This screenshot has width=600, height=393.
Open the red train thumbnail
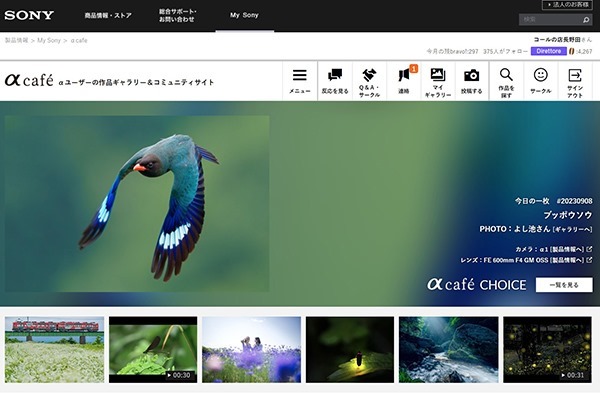point(54,349)
